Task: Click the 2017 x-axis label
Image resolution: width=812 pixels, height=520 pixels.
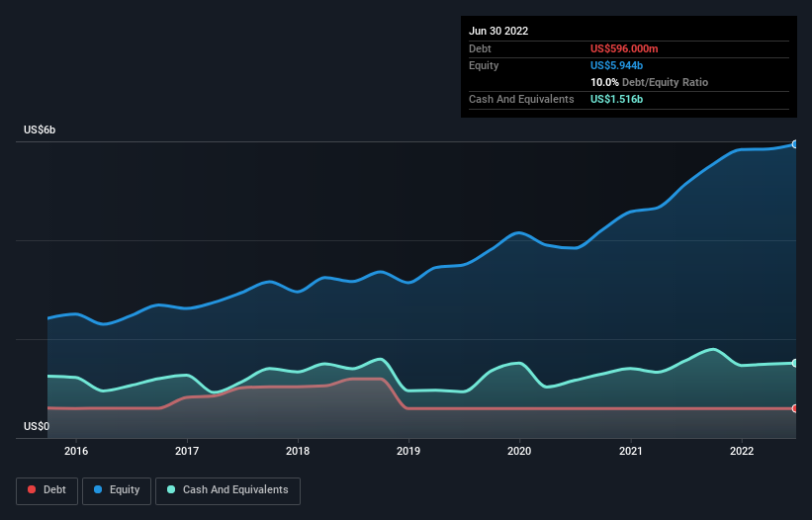Action: click(187, 451)
